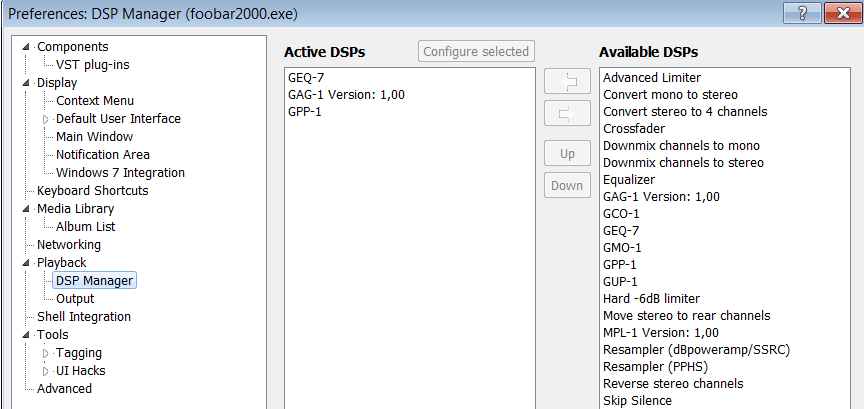
Task: Select Album List in the tree
Action: click(x=85, y=227)
